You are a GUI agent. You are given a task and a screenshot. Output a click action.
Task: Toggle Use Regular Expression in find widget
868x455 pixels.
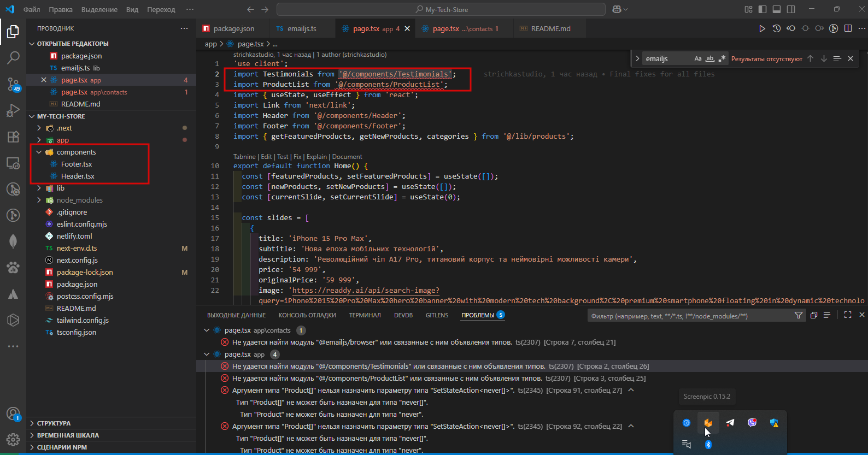tap(722, 58)
